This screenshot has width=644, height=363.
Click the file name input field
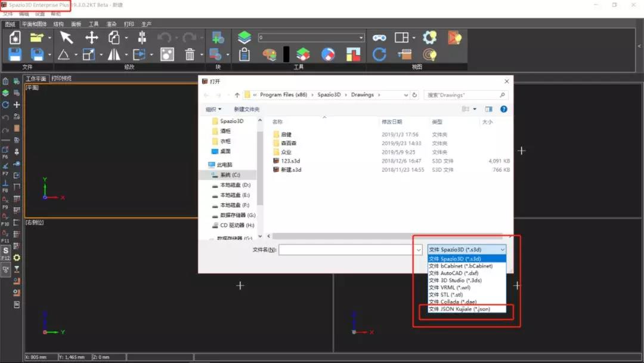click(346, 250)
